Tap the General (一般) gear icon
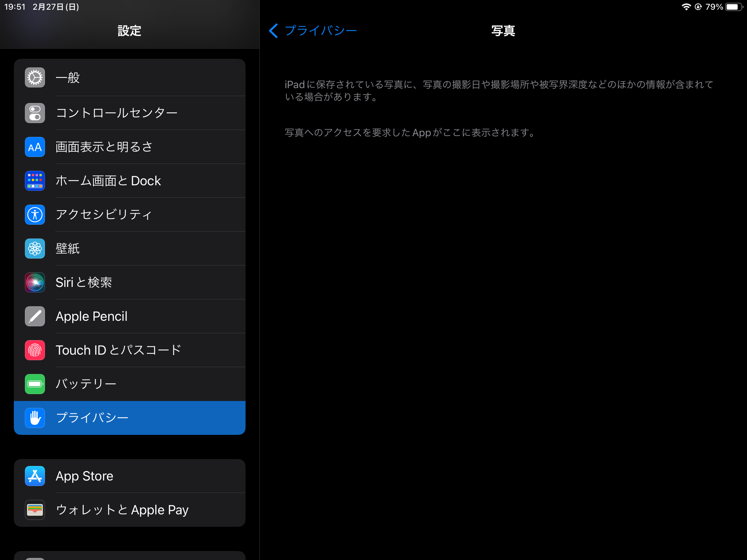 pyautogui.click(x=35, y=77)
